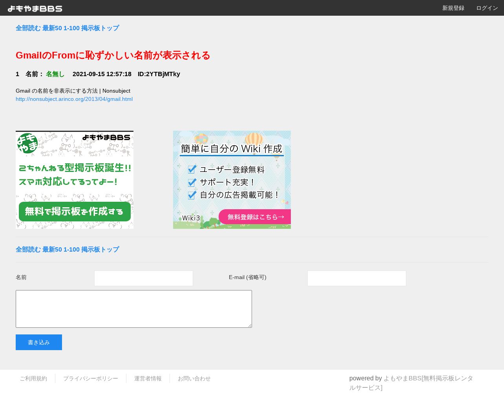Open the よもやまBBS bulletin board ad banner

click(x=75, y=180)
